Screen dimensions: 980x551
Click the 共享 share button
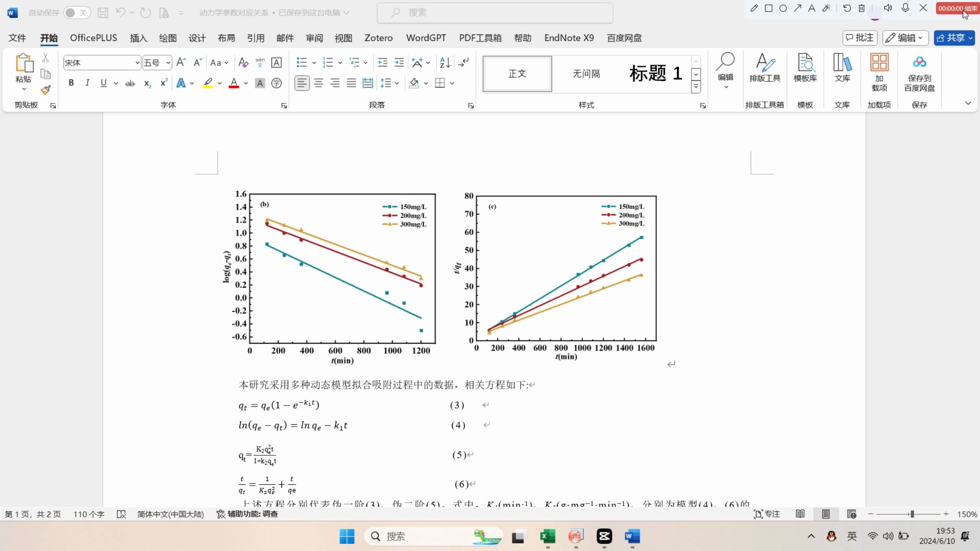coord(950,38)
